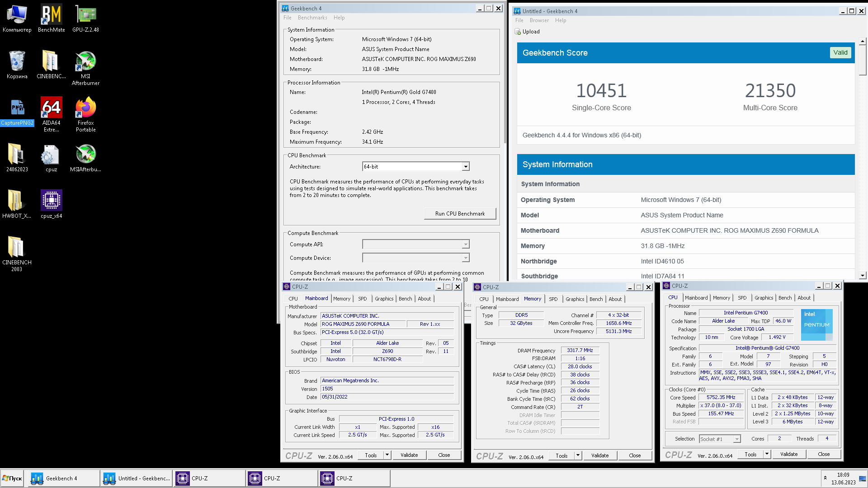Select the CapturePNG2 desktop icon
868x488 pixels.
pyautogui.click(x=17, y=112)
